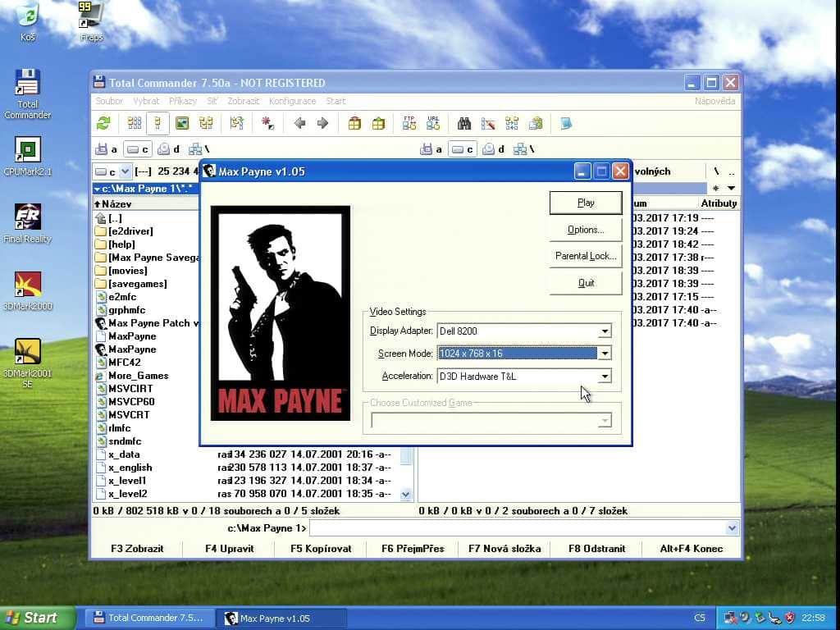Select the [savegames] folder
The width and height of the screenshot is (840, 630).
coord(131,284)
